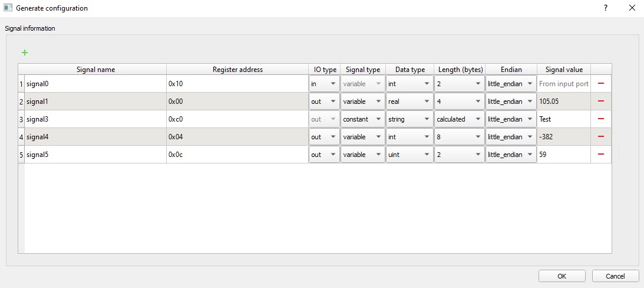The image size is (644, 288).
Task: Remove signal3 using its red minus icon
Action: click(x=601, y=119)
